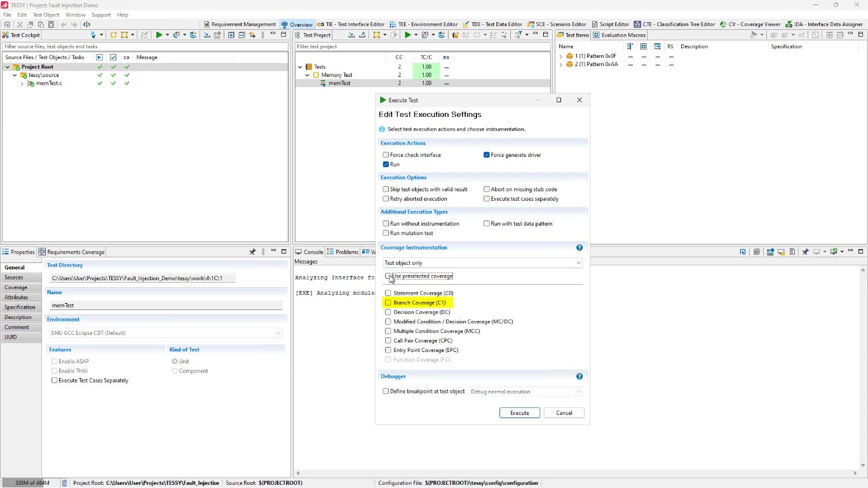
Task: Click the memory usage trash can icon
Action: click(65, 483)
